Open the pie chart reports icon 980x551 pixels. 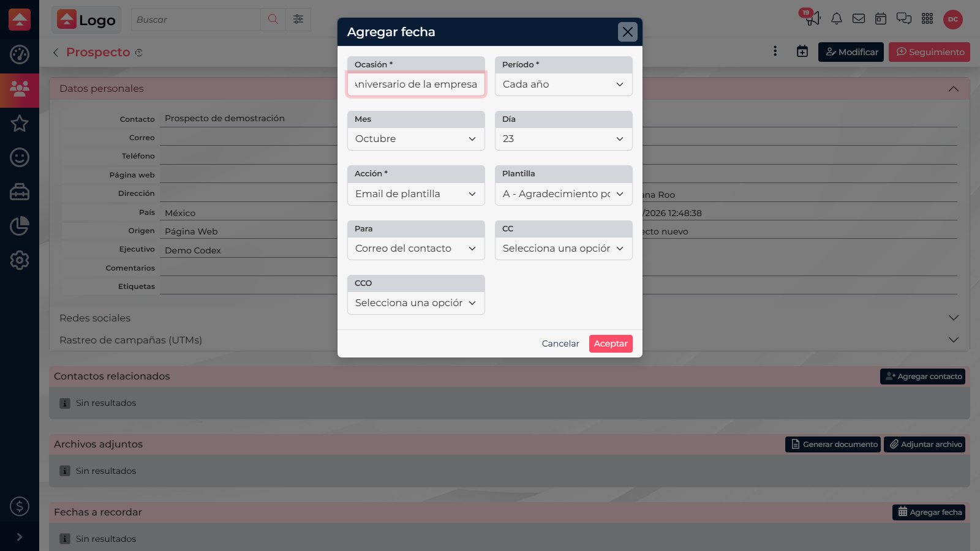(20, 226)
